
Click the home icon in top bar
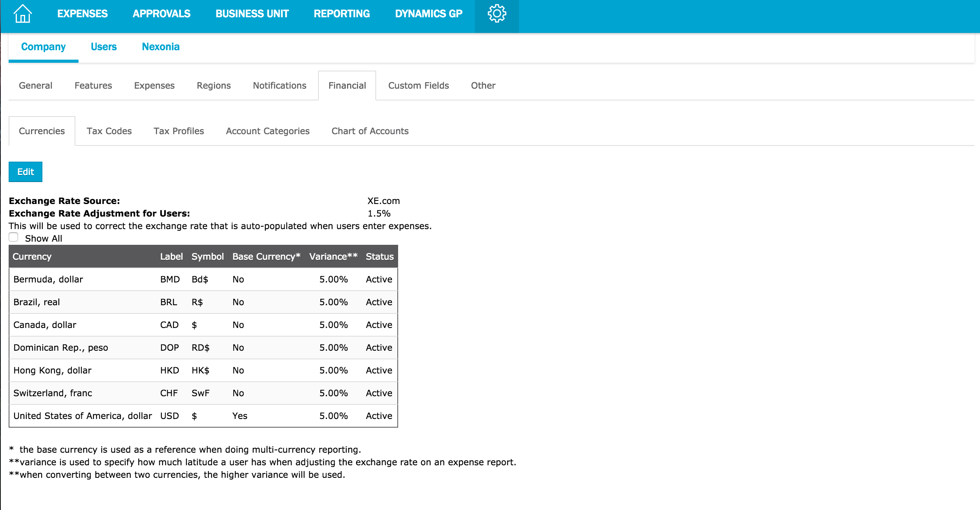click(22, 14)
